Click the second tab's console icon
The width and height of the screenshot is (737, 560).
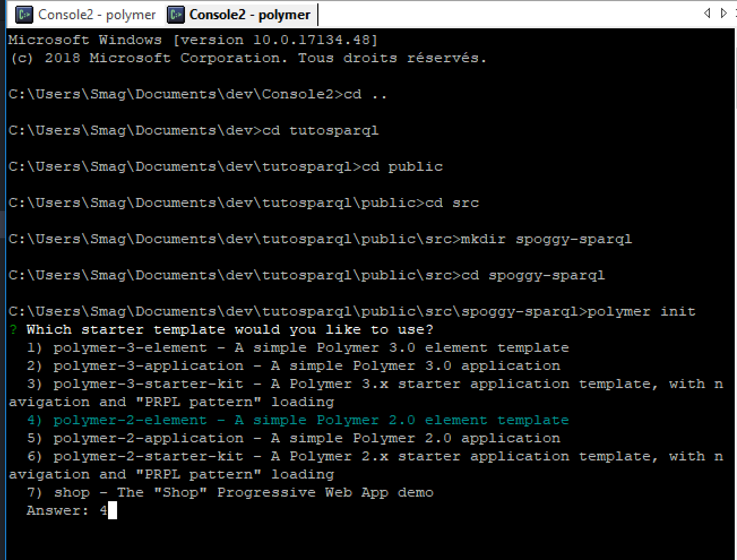tap(176, 15)
